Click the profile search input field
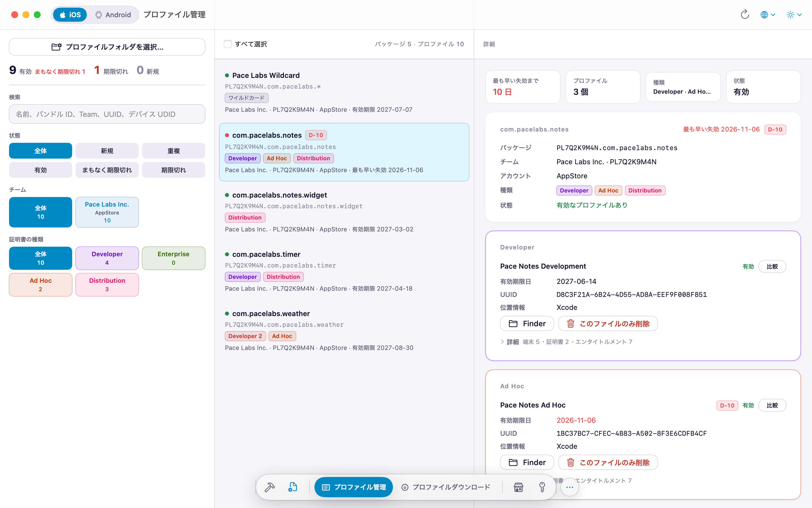Image resolution: width=812 pixels, height=508 pixels. [x=107, y=114]
